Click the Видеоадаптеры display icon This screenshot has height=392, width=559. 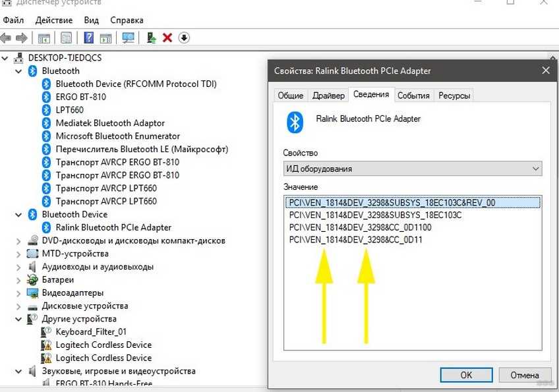coord(32,293)
